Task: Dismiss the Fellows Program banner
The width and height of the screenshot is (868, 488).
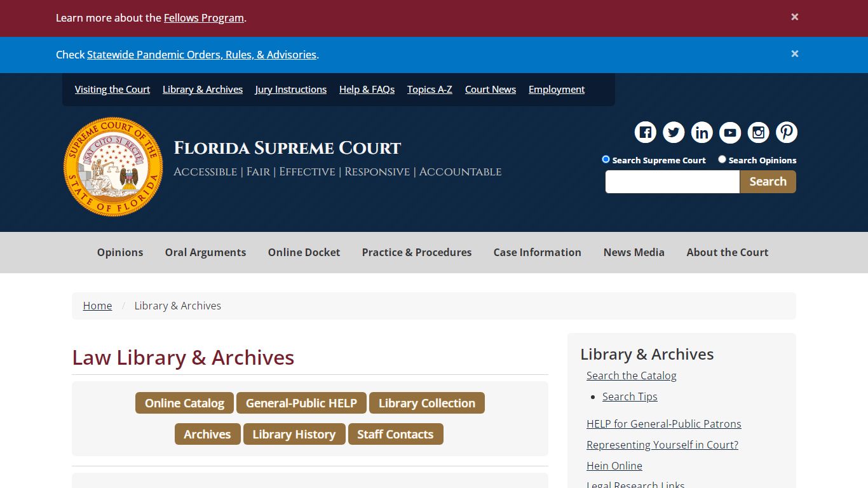Action: click(x=794, y=17)
